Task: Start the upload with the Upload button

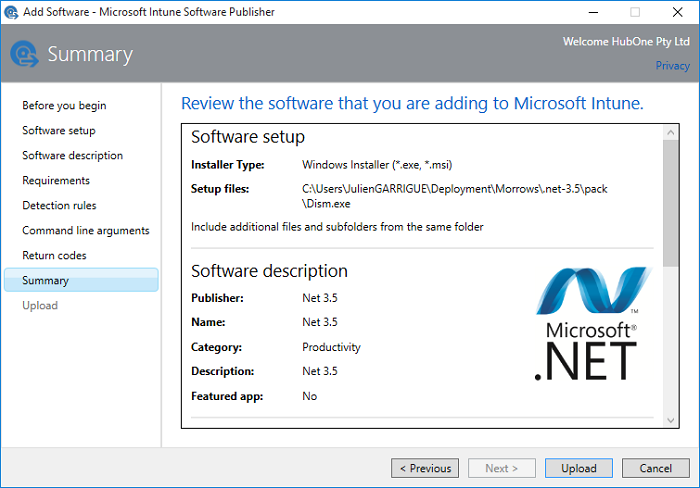Action: (579, 468)
